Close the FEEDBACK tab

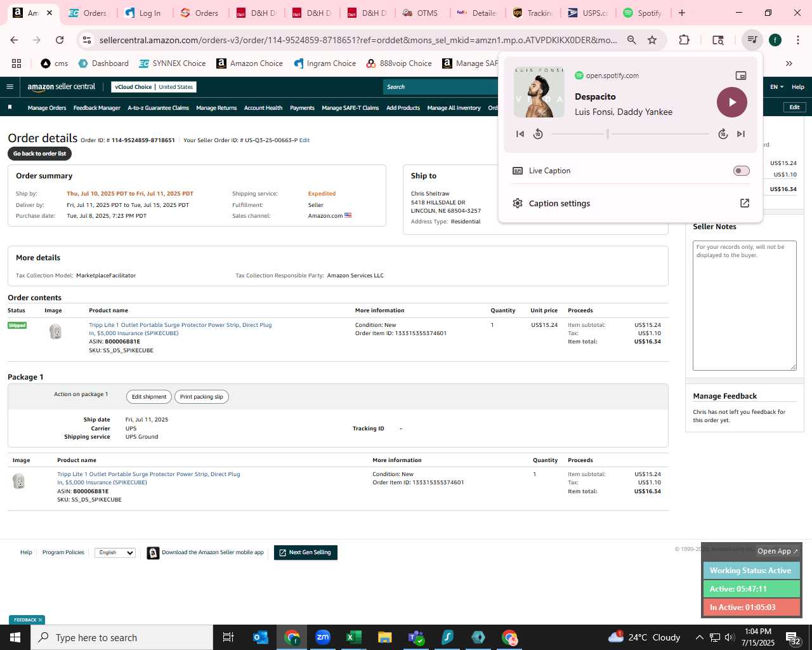[40, 620]
